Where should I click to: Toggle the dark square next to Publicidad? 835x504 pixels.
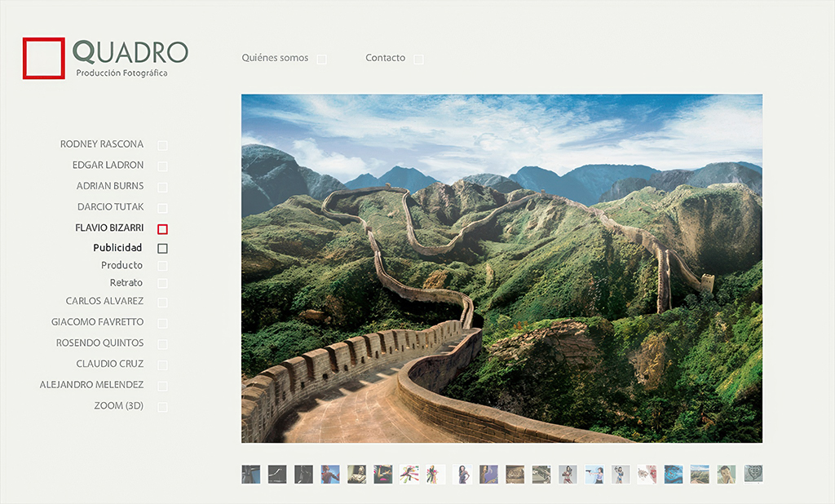point(162,249)
